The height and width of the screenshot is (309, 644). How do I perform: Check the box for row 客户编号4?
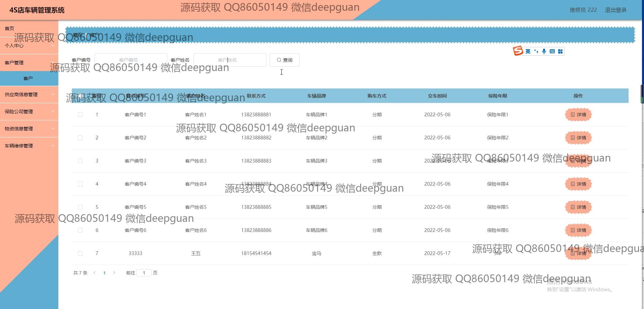80,184
